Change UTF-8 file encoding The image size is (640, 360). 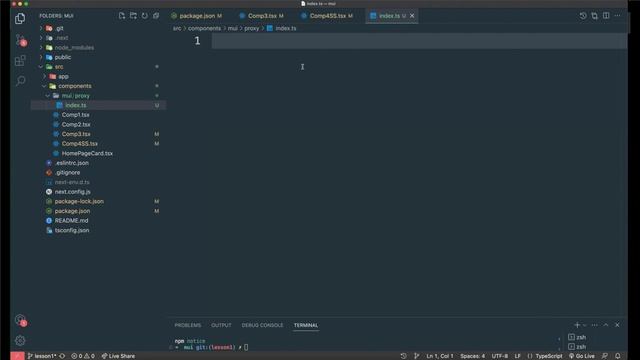tap(500, 356)
